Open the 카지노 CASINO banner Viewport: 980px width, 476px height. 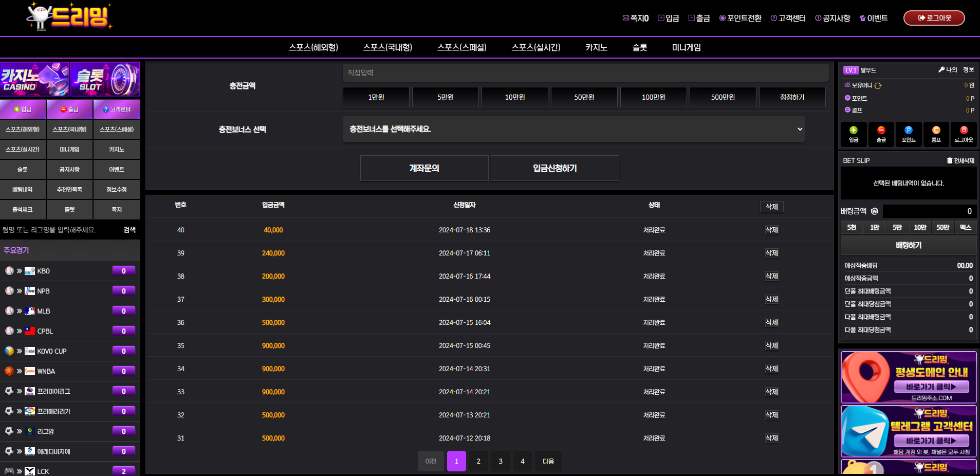[x=34, y=79]
